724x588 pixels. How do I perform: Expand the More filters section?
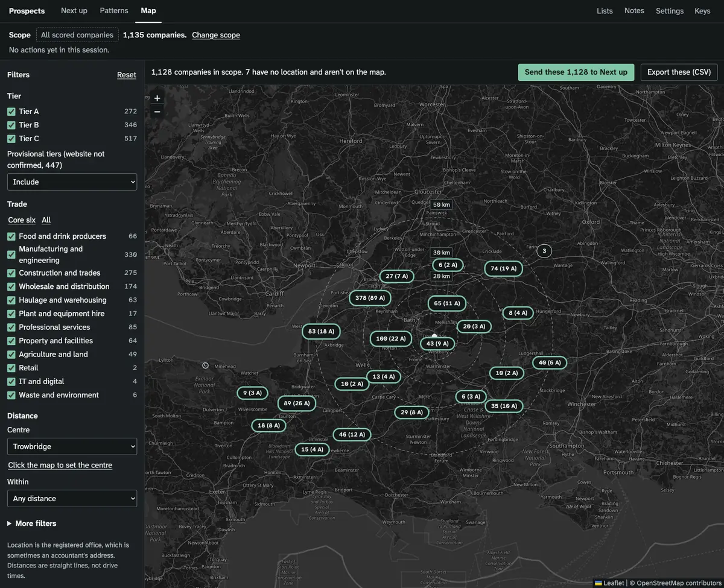(32, 523)
